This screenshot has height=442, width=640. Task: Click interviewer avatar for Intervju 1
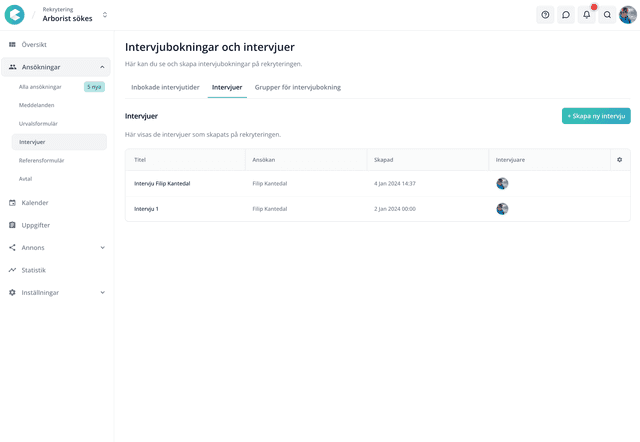[502, 209]
